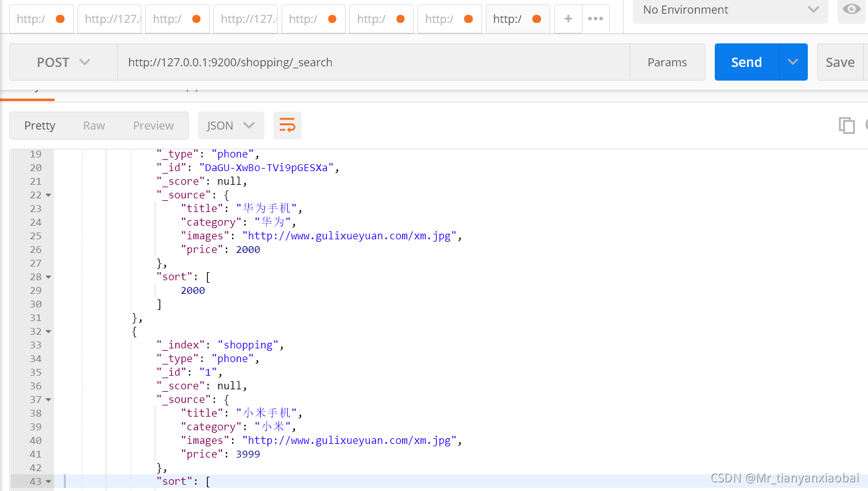
Task: Click the images URL on line 25
Action: (x=349, y=236)
